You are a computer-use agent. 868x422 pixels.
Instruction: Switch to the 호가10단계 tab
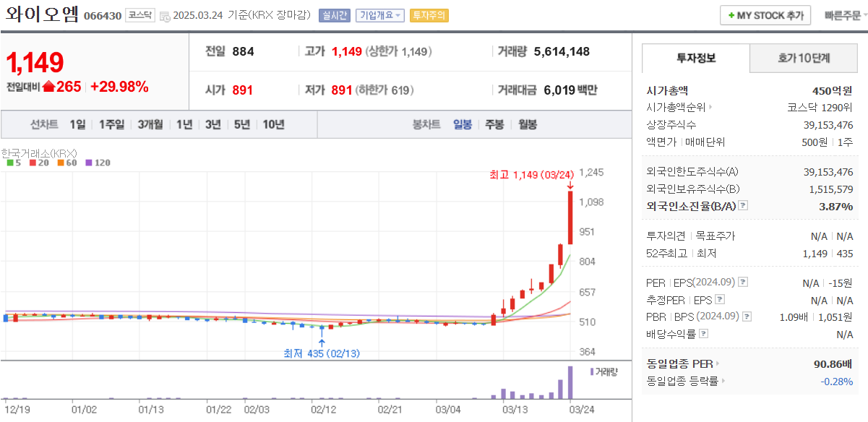coord(804,58)
